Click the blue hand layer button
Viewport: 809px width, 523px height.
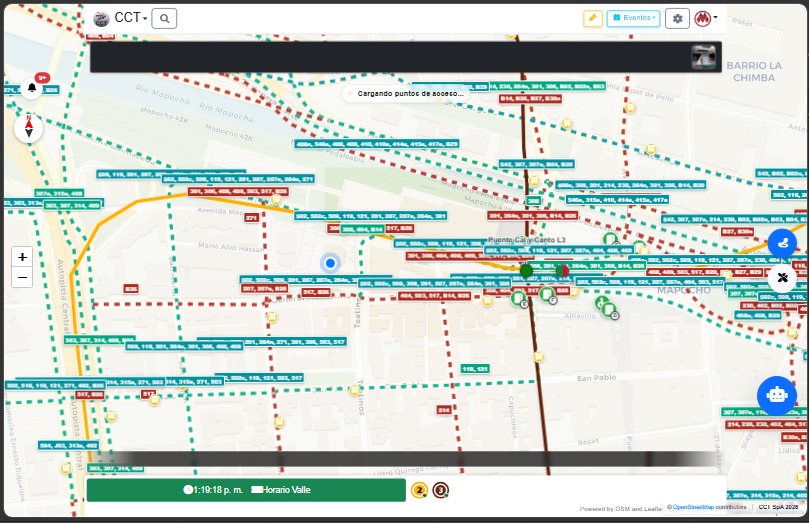click(x=782, y=242)
